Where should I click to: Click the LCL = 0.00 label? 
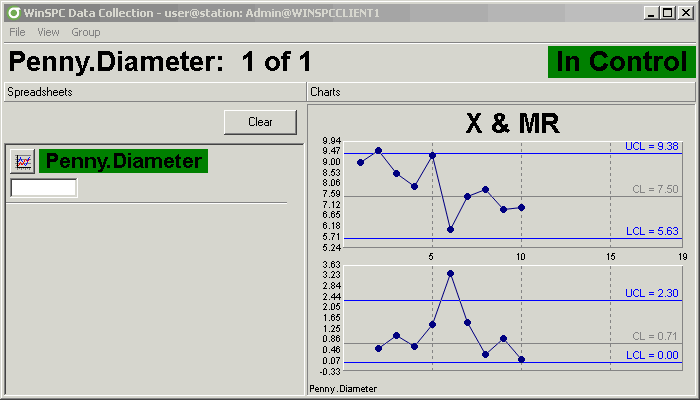[x=652, y=355]
